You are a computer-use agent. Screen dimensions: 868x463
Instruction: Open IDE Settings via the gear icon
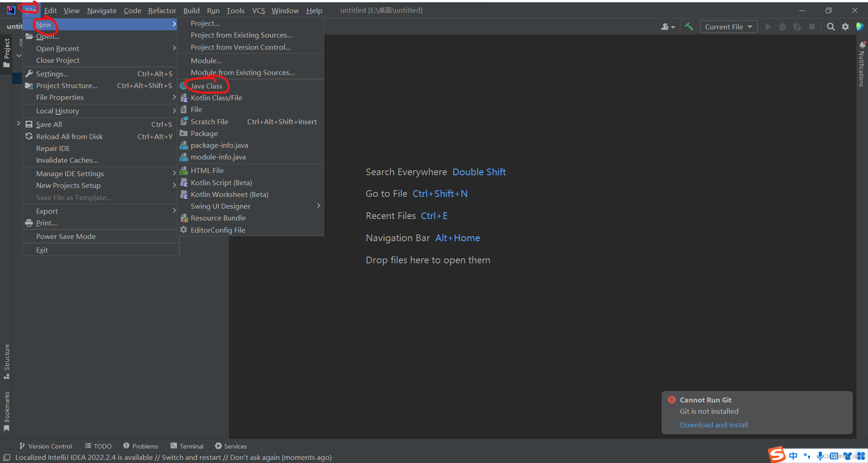[x=845, y=26]
